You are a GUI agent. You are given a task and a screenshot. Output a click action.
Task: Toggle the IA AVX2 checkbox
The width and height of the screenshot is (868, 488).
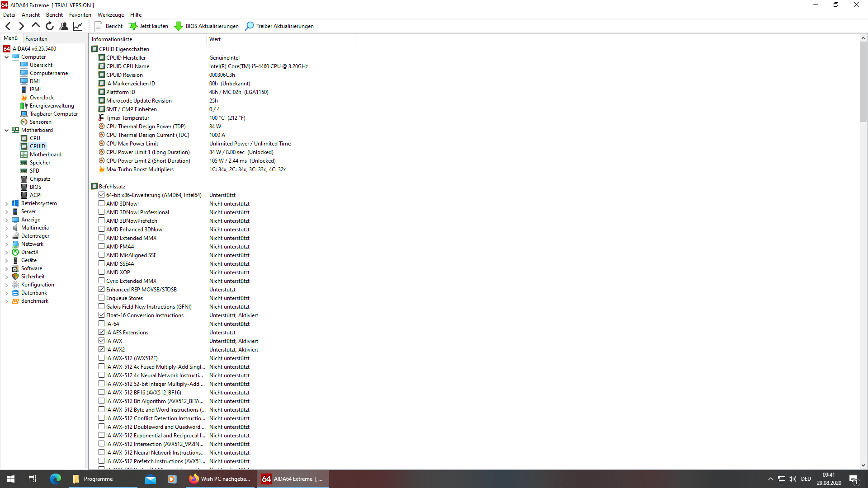pos(102,349)
